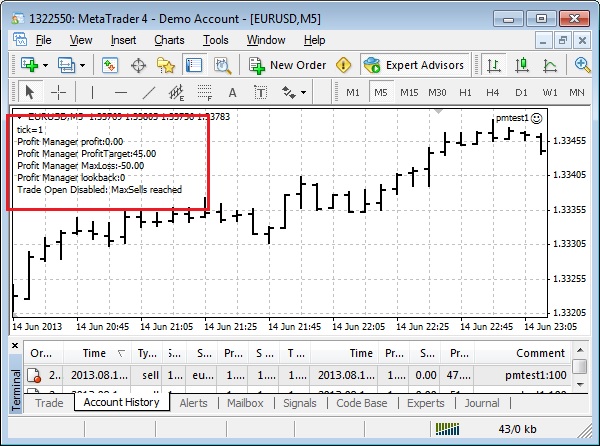Open the Tools menu
This screenshot has height=446, width=600.
[215, 40]
